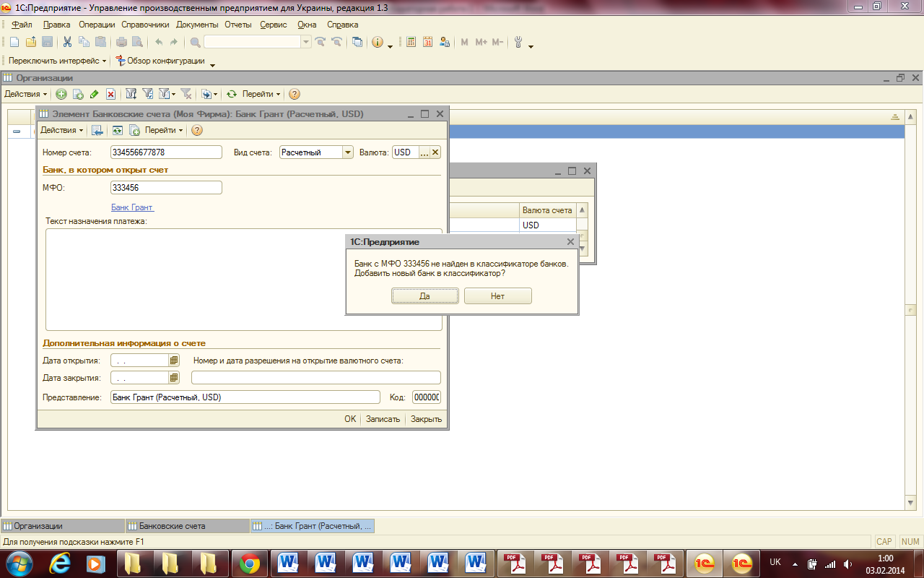Click Да to add the new bank
Viewport: 924px width, 578px height.
(x=424, y=296)
